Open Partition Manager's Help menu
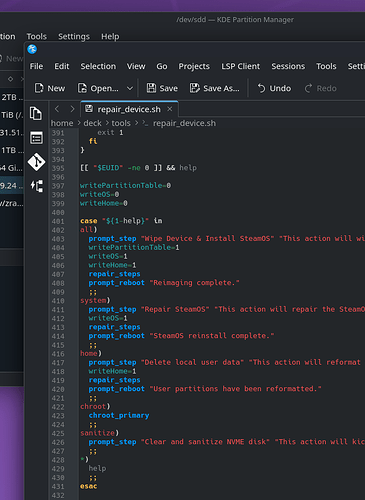The width and height of the screenshot is (365, 500). 110,36
